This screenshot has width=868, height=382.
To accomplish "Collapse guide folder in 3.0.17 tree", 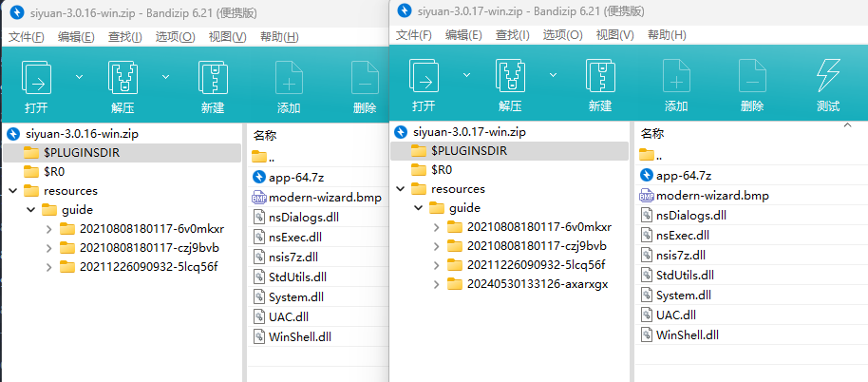I will pyautogui.click(x=419, y=208).
